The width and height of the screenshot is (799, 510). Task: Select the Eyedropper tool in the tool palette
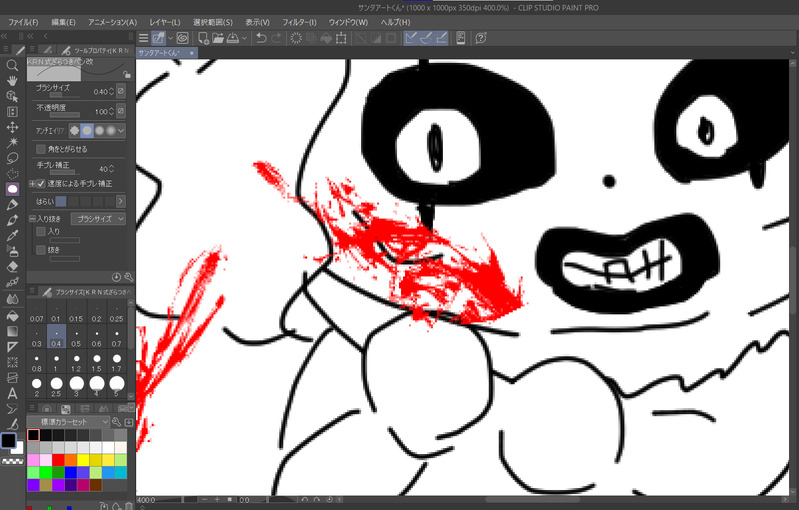point(12,235)
